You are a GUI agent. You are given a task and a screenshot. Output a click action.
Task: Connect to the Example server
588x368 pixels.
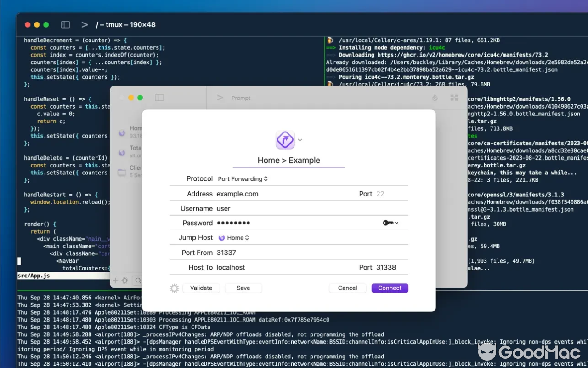coord(389,287)
